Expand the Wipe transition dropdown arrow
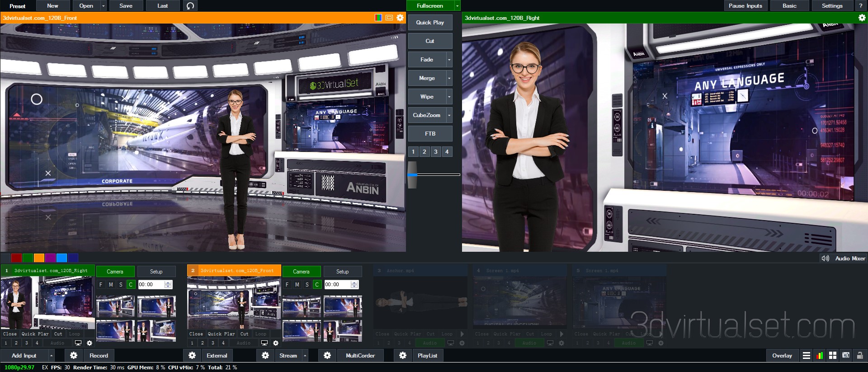868x372 pixels. tap(449, 97)
